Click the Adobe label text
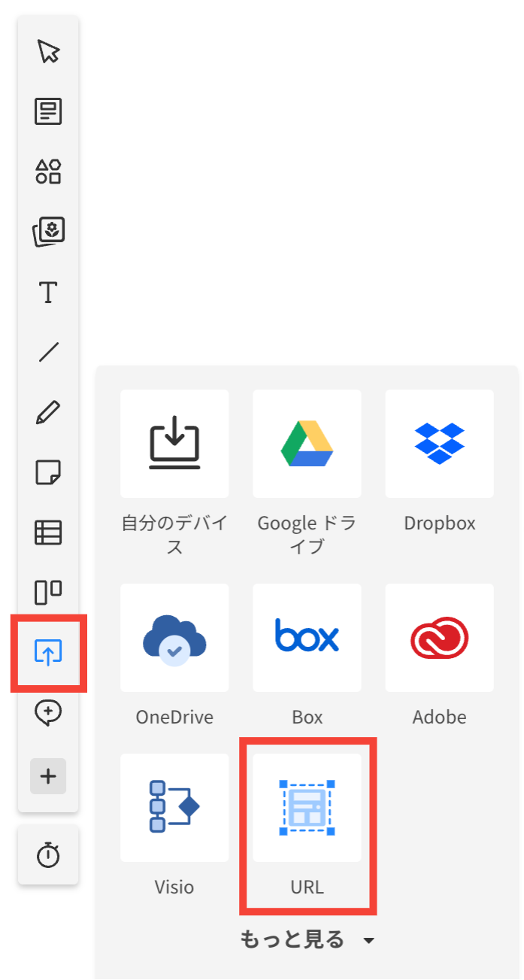 pos(440,717)
